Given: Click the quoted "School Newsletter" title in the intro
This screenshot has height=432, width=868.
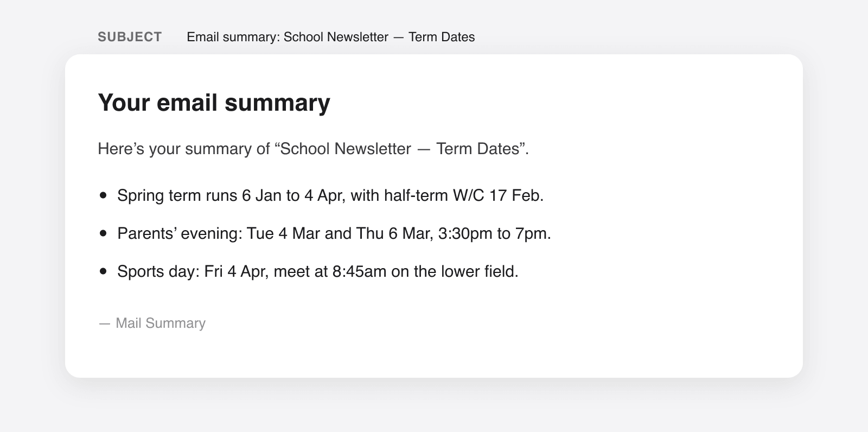Looking at the screenshot, I should pos(346,149).
